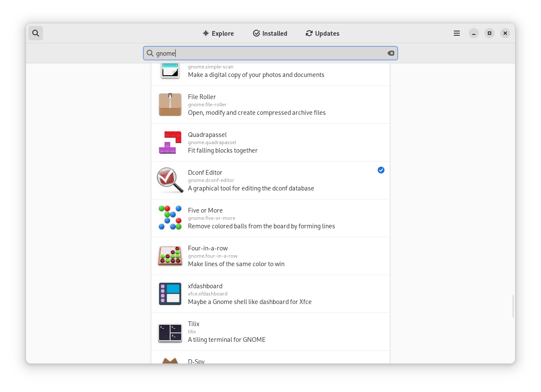This screenshot has height=392, width=541.
Task: Click the gnome.five-or-more package id
Action: (211, 218)
